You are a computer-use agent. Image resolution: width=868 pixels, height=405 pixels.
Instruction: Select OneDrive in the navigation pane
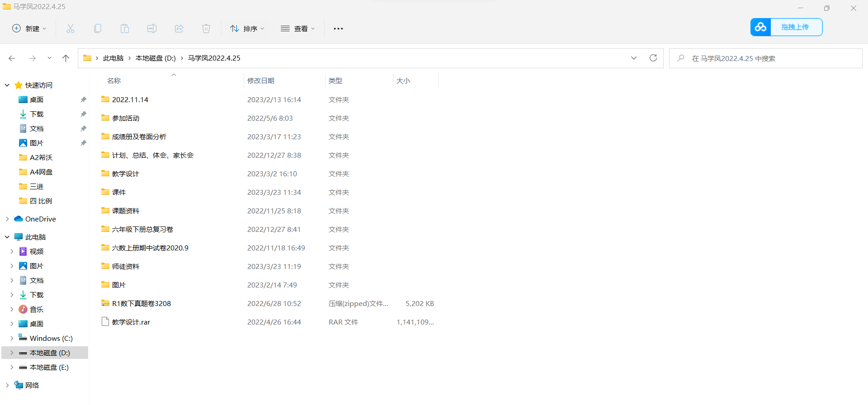tap(40, 219)
